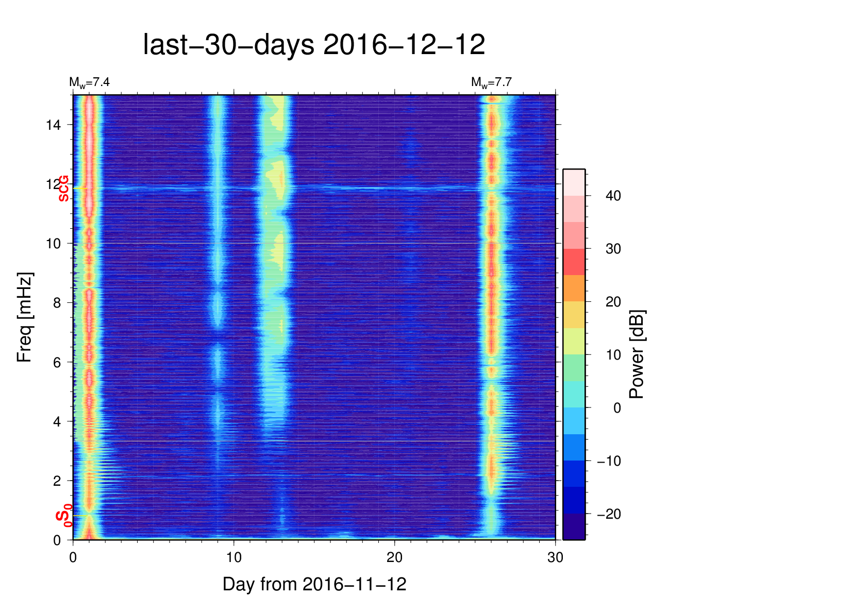Click the 40 tick label on the colorbar
Screen dimensions: 868x613
(613, 196)
